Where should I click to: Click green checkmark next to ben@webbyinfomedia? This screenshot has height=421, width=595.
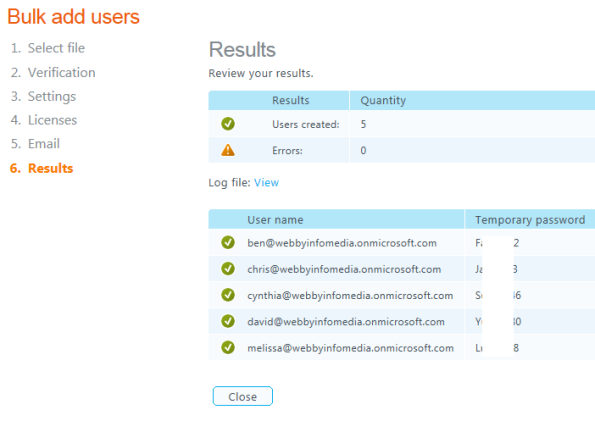point(228,242)
